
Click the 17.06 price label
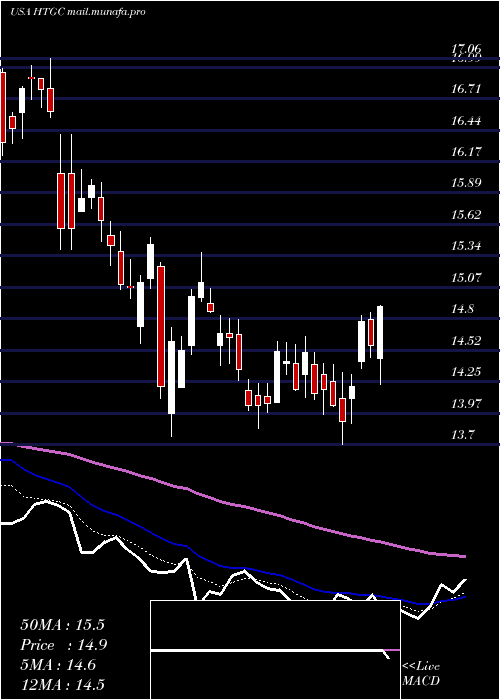coord(466,48)
